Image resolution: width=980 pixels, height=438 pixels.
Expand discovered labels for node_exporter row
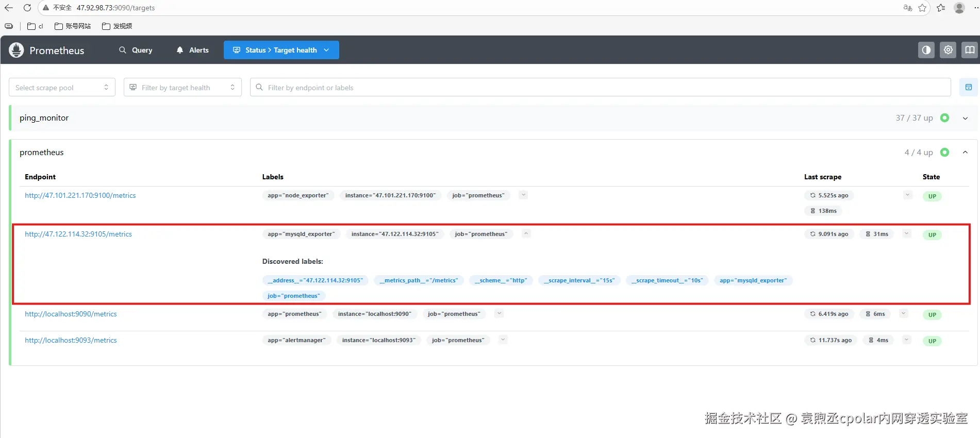tap(523, 195)
